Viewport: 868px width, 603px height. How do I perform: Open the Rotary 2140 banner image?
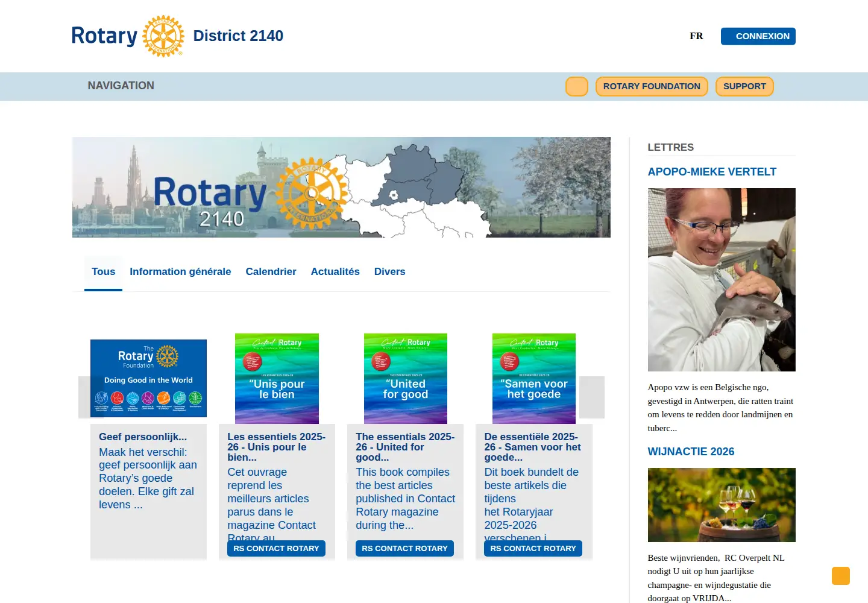coord(341,187)
